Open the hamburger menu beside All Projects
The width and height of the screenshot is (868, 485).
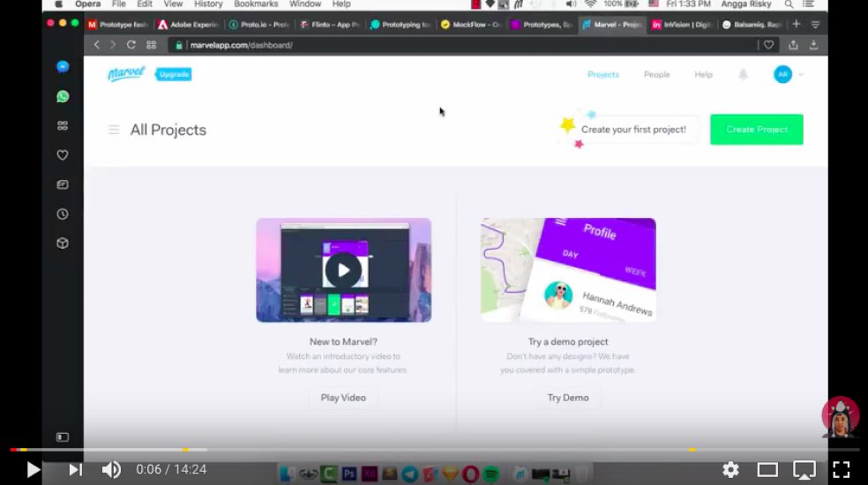coord(114,130)
